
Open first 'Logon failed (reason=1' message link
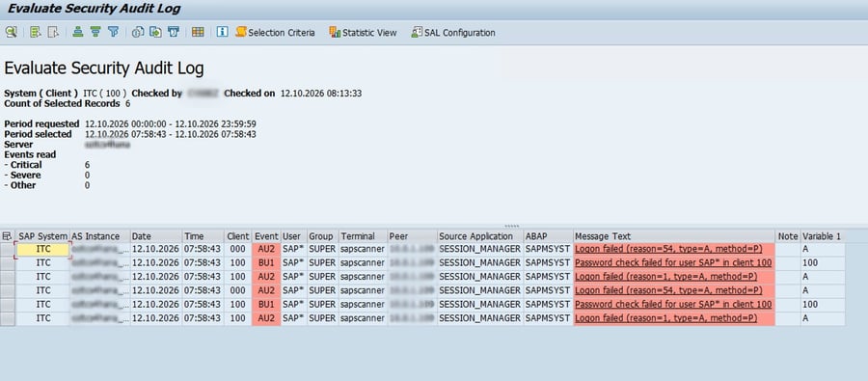click(665, 277)
